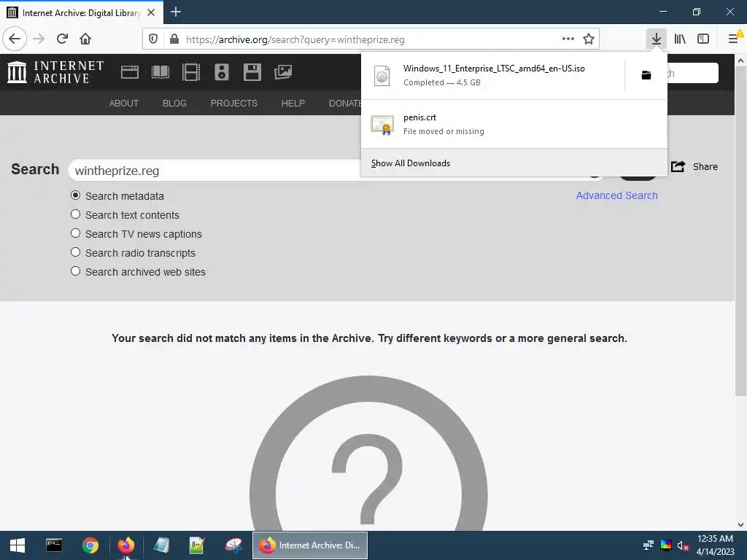Show tracking protection shield info
The width and height of the screenshot is (747, 560).
coord(153,39)
